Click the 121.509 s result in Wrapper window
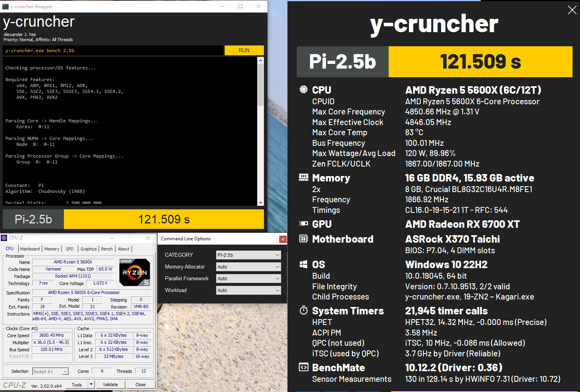This screenshot has height=392, width=580. (x=164, y=219)
